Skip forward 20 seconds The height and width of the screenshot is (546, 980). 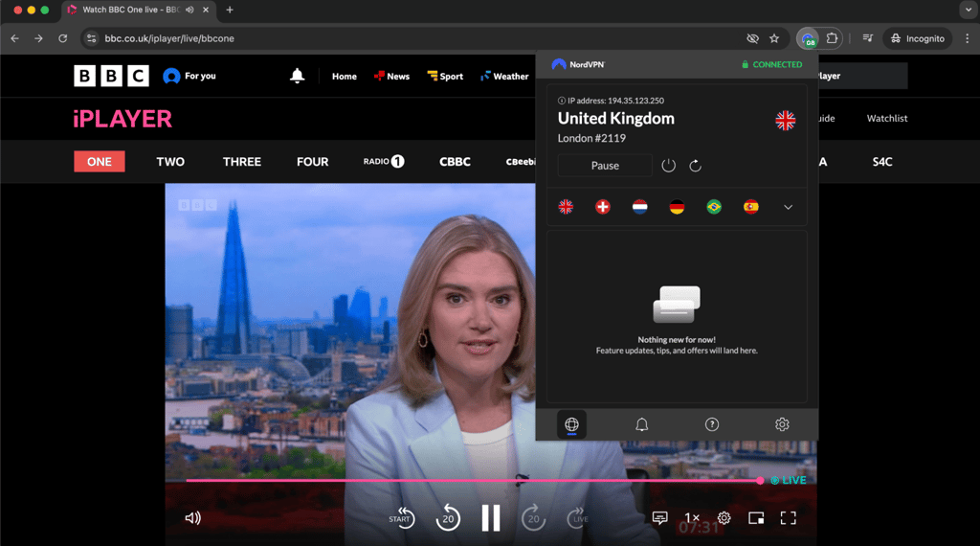click(533, 518)
